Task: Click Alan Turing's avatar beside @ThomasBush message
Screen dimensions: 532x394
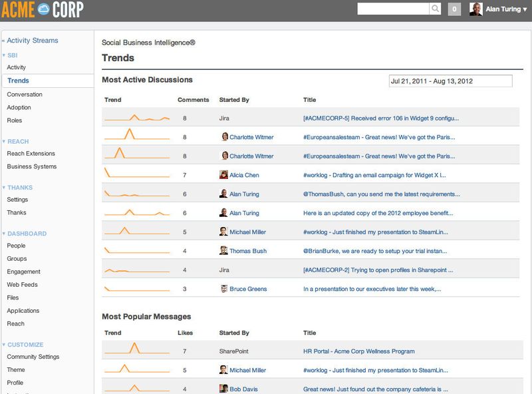Action: click(223, 194)
